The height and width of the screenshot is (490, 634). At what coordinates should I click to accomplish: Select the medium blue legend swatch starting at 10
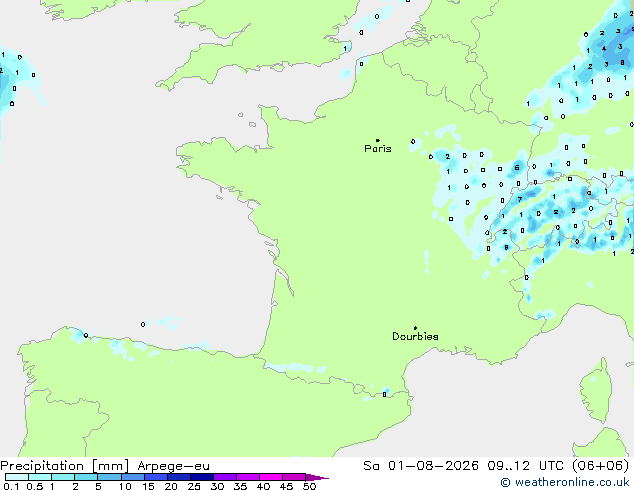(133, 477)
